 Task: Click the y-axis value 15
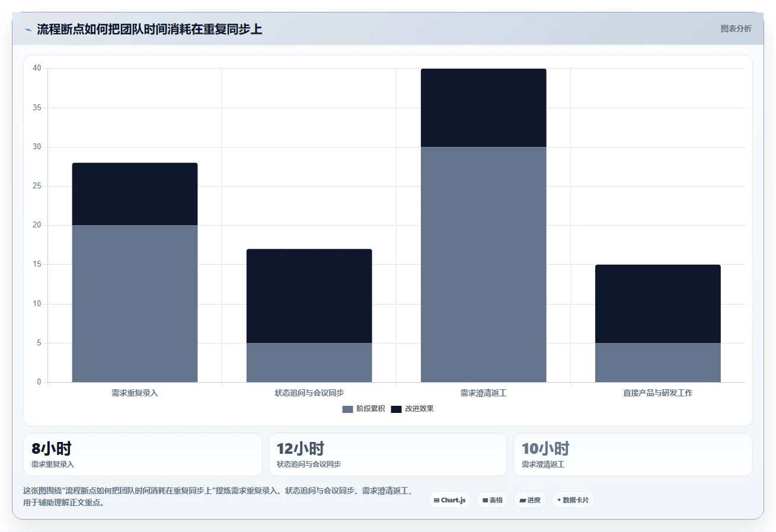click(x=37, y=264)
